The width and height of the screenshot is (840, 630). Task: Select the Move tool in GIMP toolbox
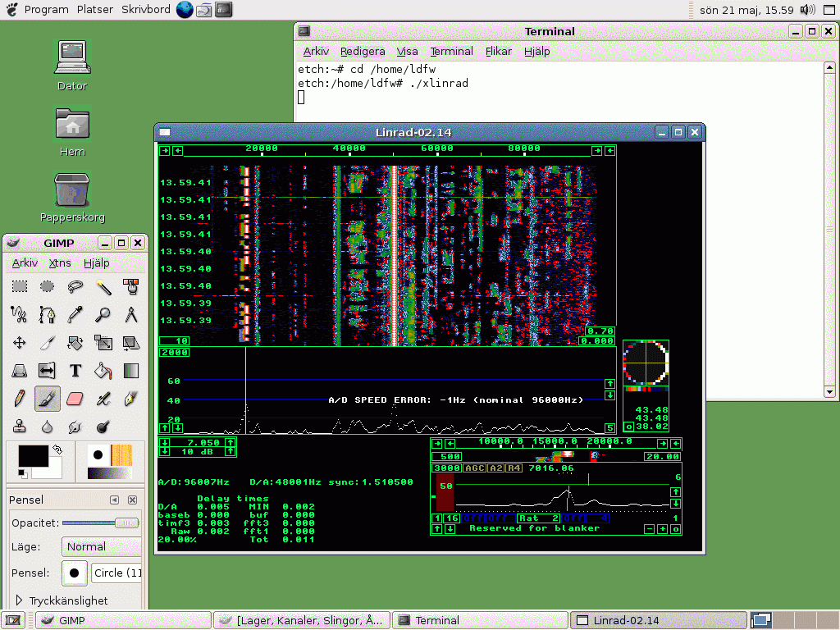[x=20, y=343]
